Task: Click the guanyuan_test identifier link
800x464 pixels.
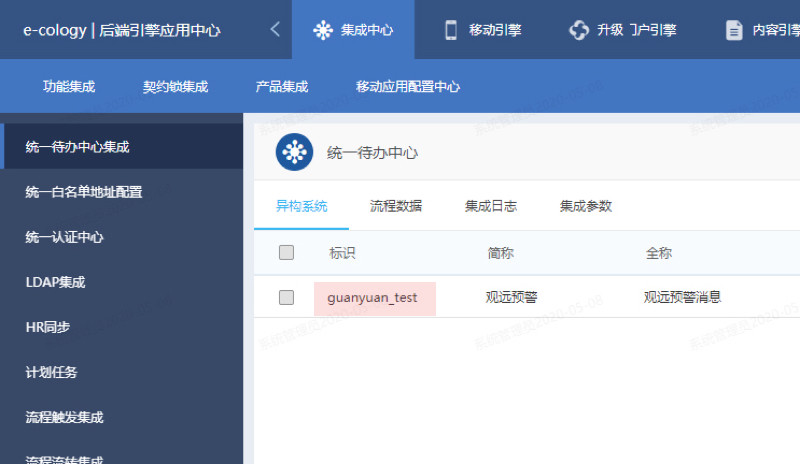Action: tap(372, 297)
